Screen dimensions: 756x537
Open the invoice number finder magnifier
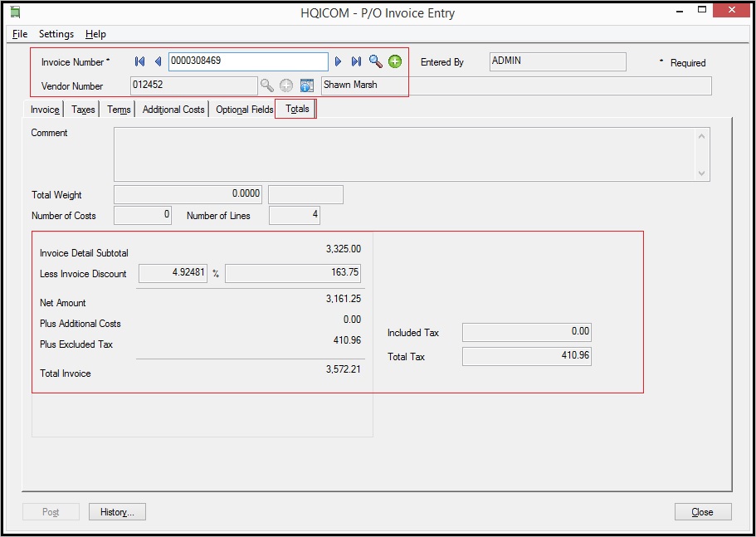tap(376, 61)
